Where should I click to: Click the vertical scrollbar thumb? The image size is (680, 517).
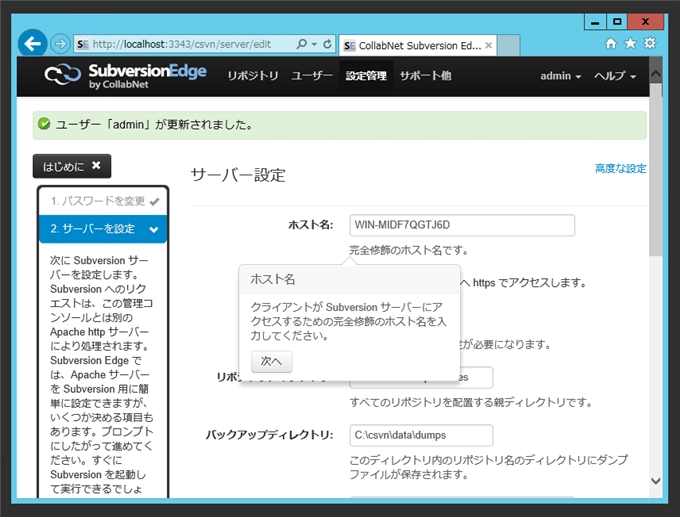tap(656, 169)
